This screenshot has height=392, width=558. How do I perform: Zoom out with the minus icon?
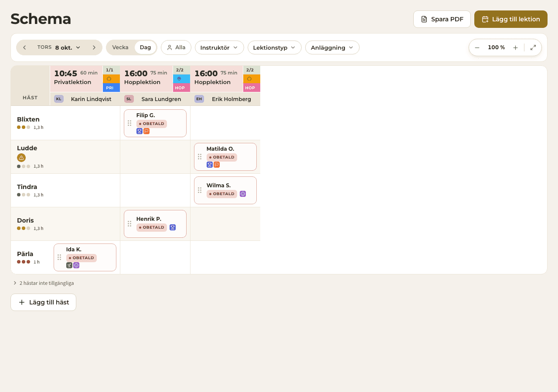tap(477, 47)
